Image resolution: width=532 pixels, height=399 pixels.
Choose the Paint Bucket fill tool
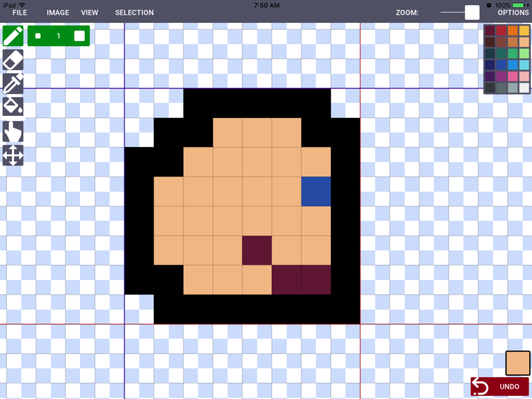pyautogui.click(x=13, y=107)
